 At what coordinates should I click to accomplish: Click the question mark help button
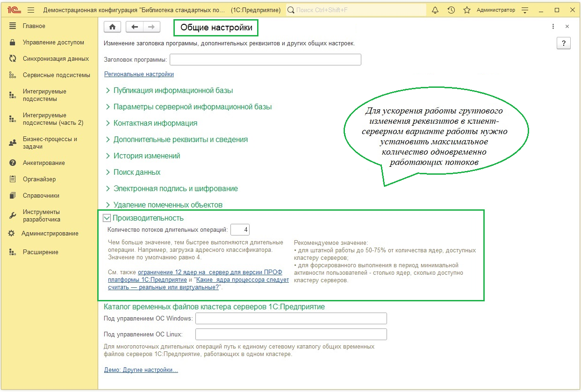(564, 43)
